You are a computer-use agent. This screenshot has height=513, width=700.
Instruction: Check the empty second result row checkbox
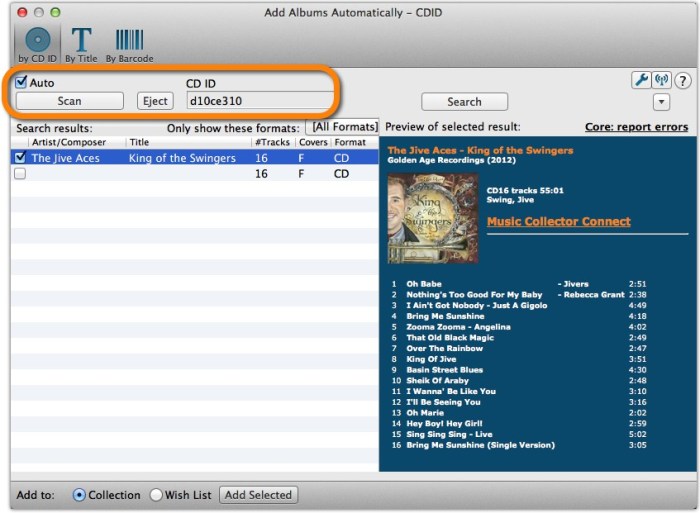(x=20, y=173)
